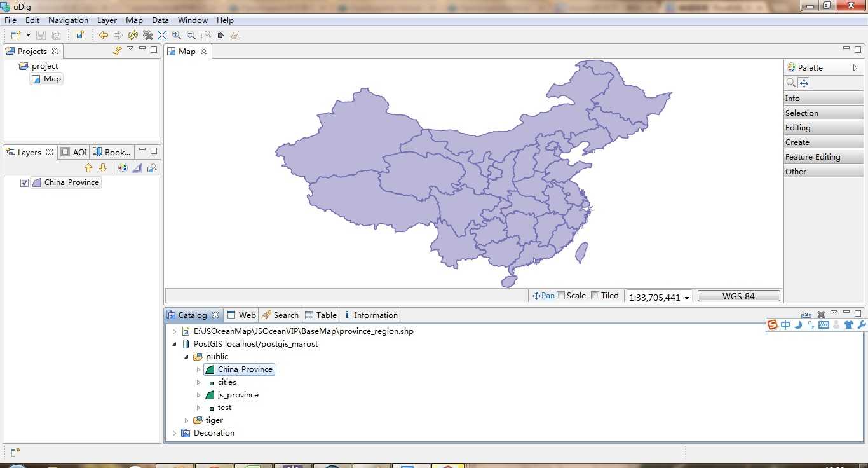Expand the cities catalog entry
Image resolution: width=868 pixels, height=468 pixels.
(x=199, y=382)
